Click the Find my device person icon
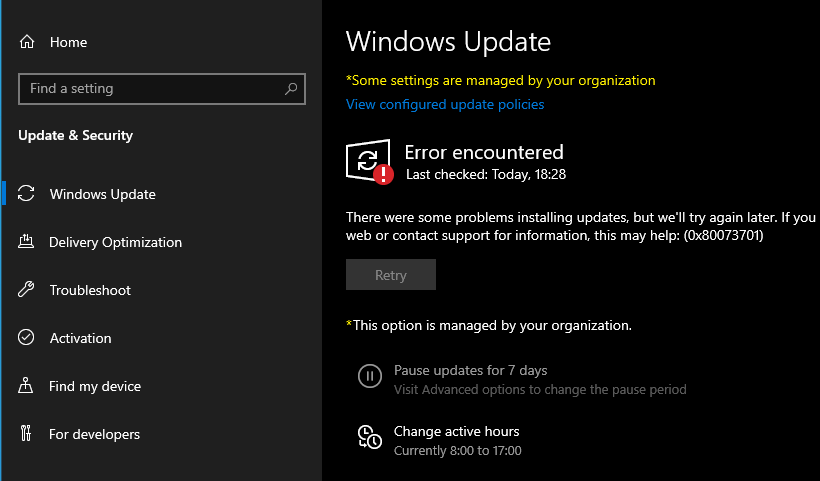Viewport: 820px width, 481px height. click(x=26, y=386)
